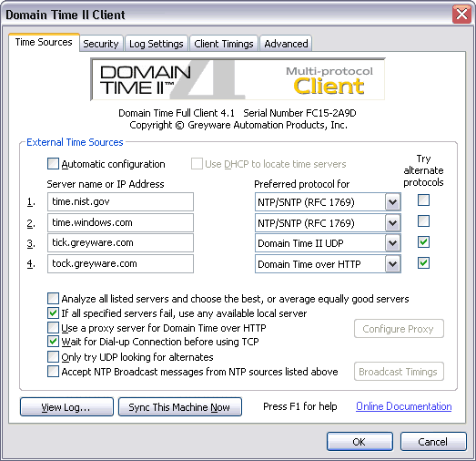Expand protocol dropdown for time.nist.gov
Screen dimensions: 476x461
click(393, 202)
